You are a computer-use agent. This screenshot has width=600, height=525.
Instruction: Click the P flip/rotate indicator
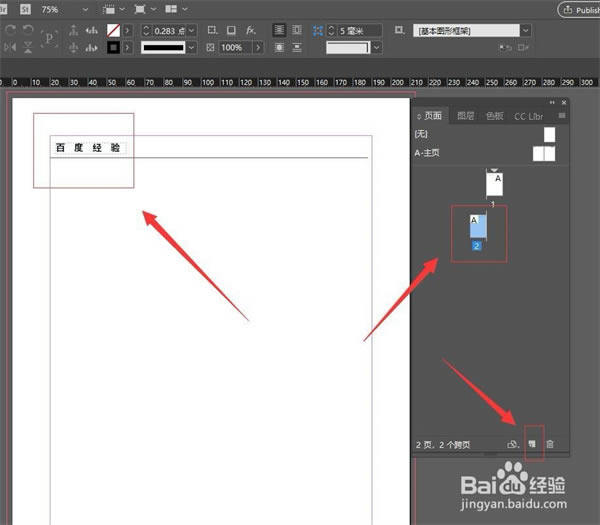click(x=49, y=38)
